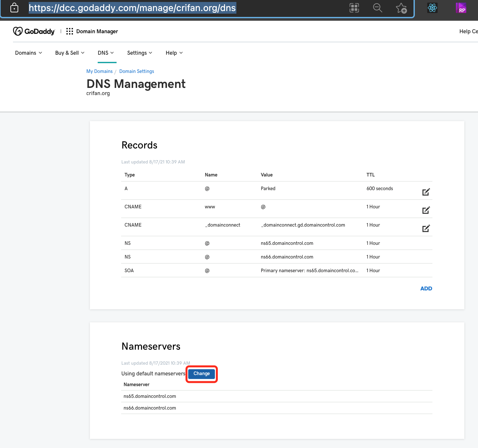
Task: Open the DNS menu
Action: tap(106, 53)
